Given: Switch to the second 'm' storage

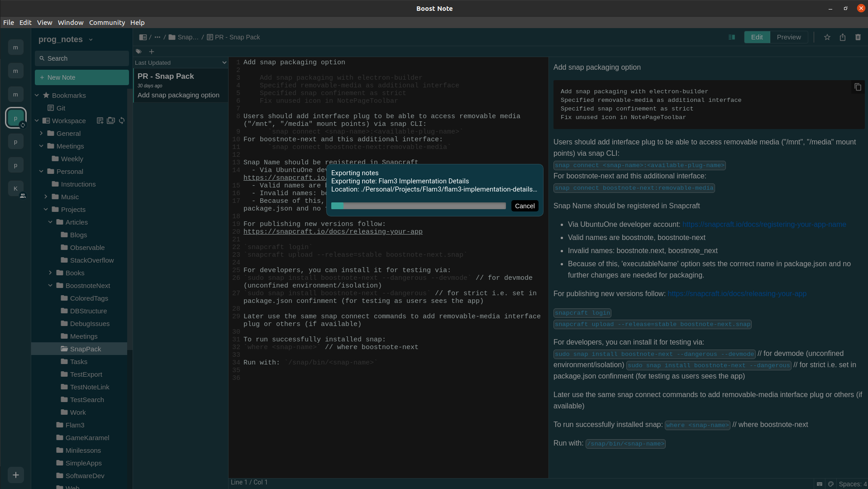Looking at the screenshot, I should coord(16,71).
